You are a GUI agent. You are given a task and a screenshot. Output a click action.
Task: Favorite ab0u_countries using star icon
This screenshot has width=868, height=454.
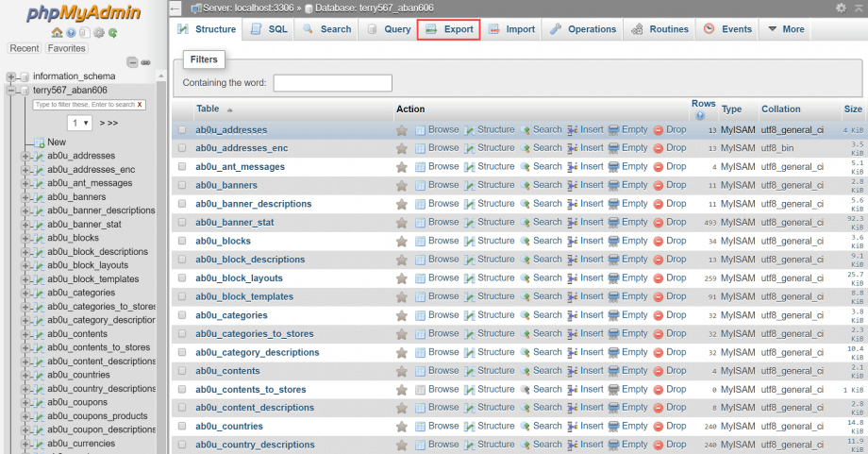click(x=402, y=427)
